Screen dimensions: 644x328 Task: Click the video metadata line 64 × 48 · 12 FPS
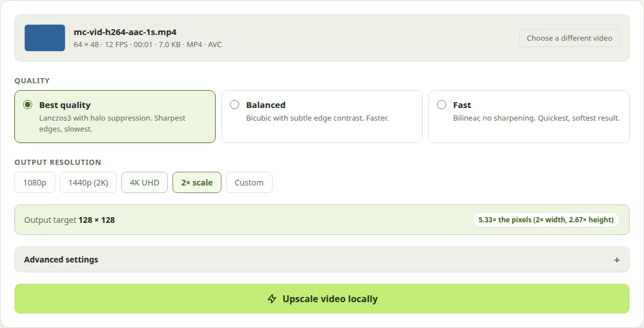point(147,44)
